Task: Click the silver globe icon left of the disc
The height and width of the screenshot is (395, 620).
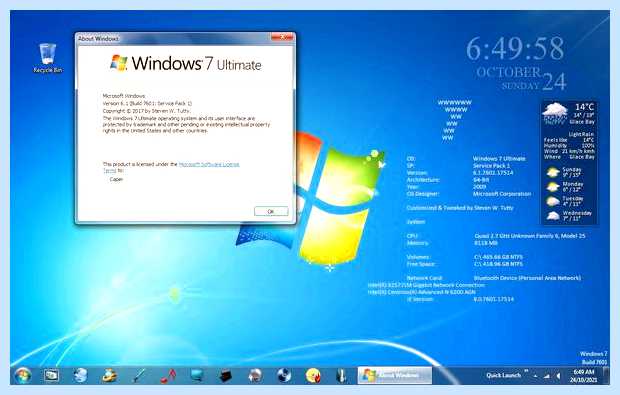Action: 255,375
